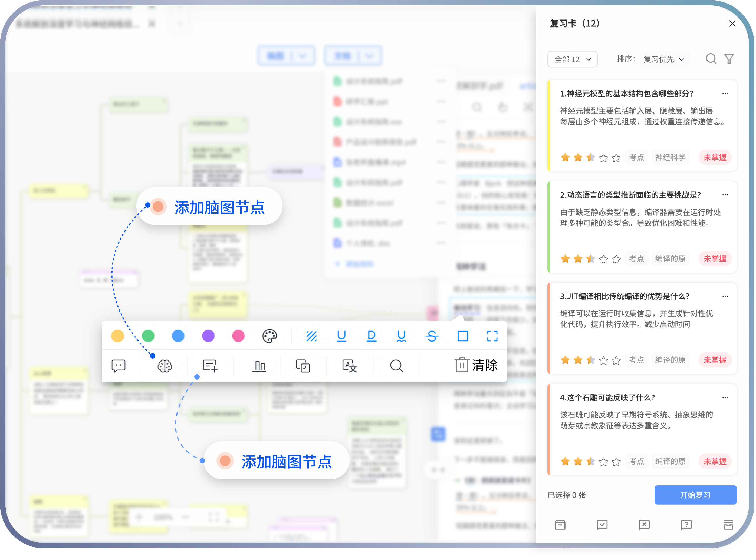
Task: Click the 未掌握 status tag on card 2
Action: (x=715, y=259)
